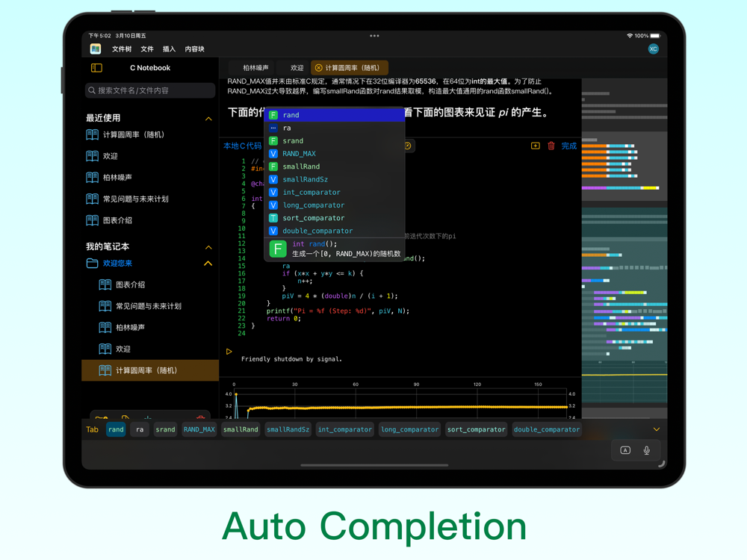Click the battery status icon
This screenshot has width=747, height=560.
click(x=656, y=36)
